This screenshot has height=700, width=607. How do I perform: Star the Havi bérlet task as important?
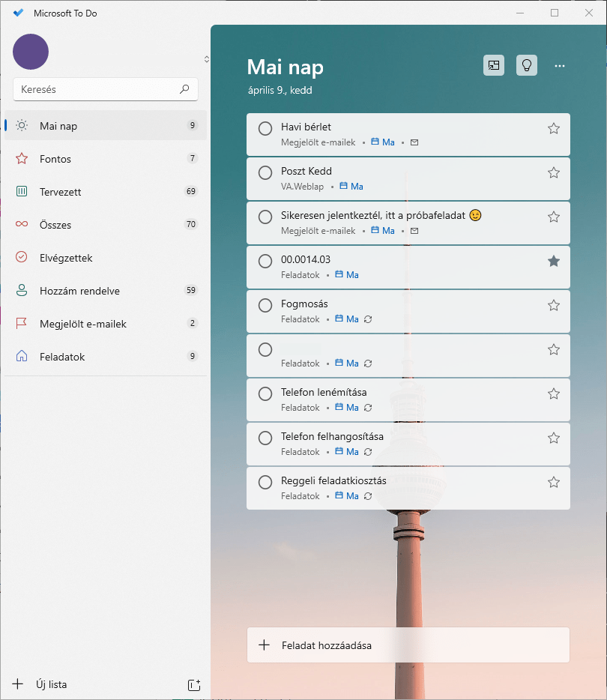[554, 128]
